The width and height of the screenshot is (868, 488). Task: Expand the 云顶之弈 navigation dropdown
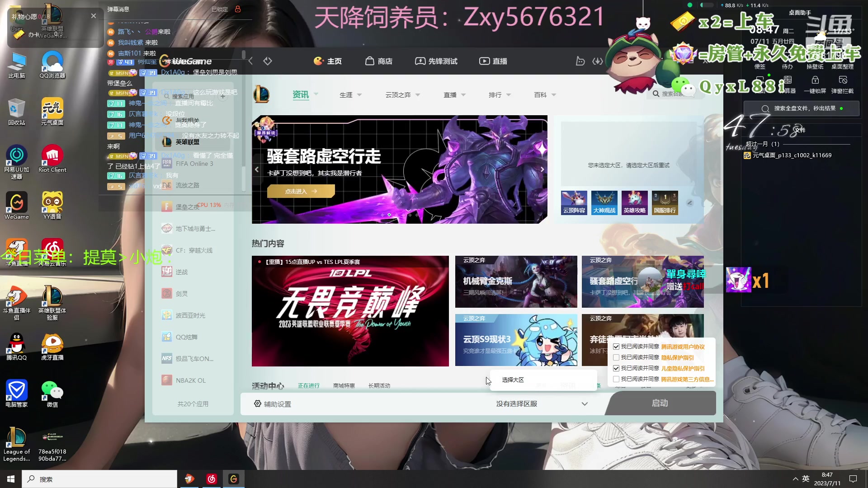[402, 95]
